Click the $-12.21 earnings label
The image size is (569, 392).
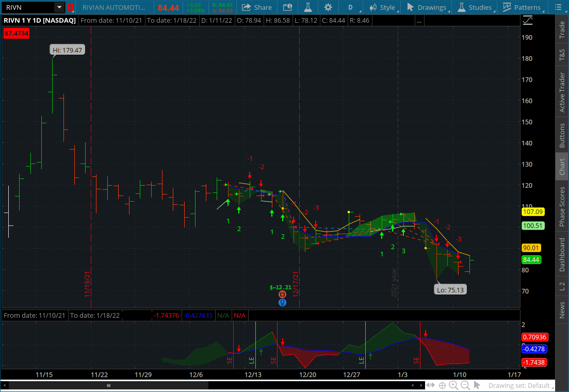[x=281, y=287]
